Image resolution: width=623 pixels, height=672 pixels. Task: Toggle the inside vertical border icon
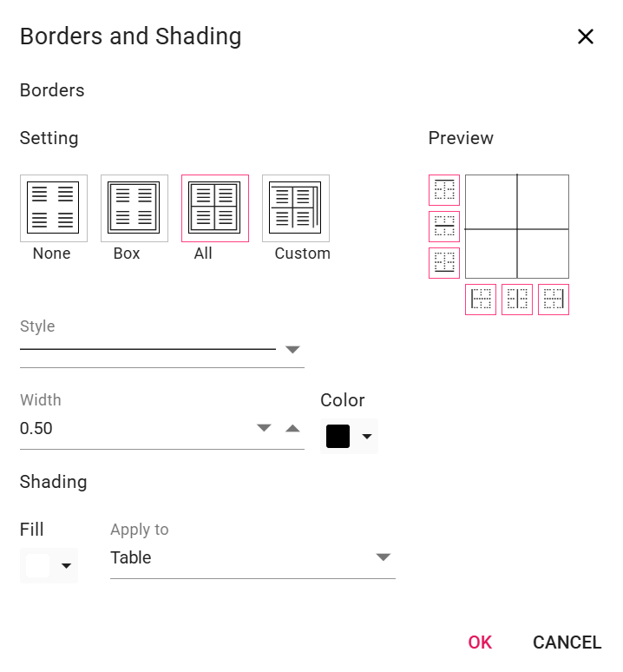(x=517, y=300)
